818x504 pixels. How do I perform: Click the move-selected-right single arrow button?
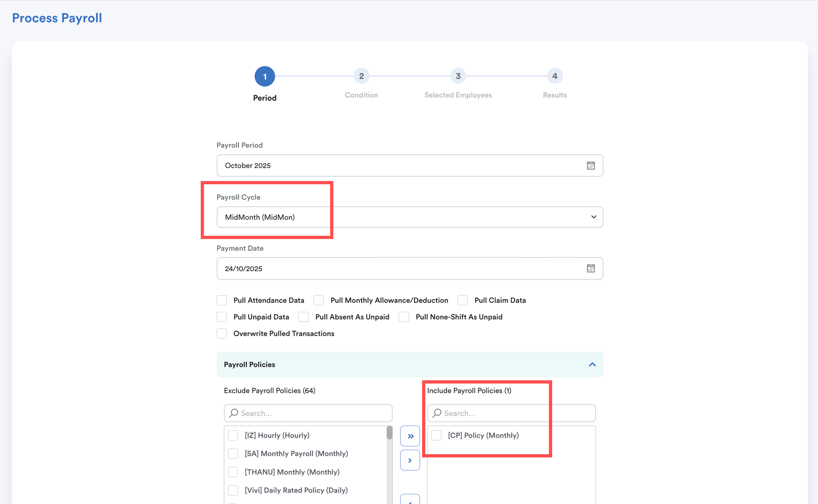point(410,460)
